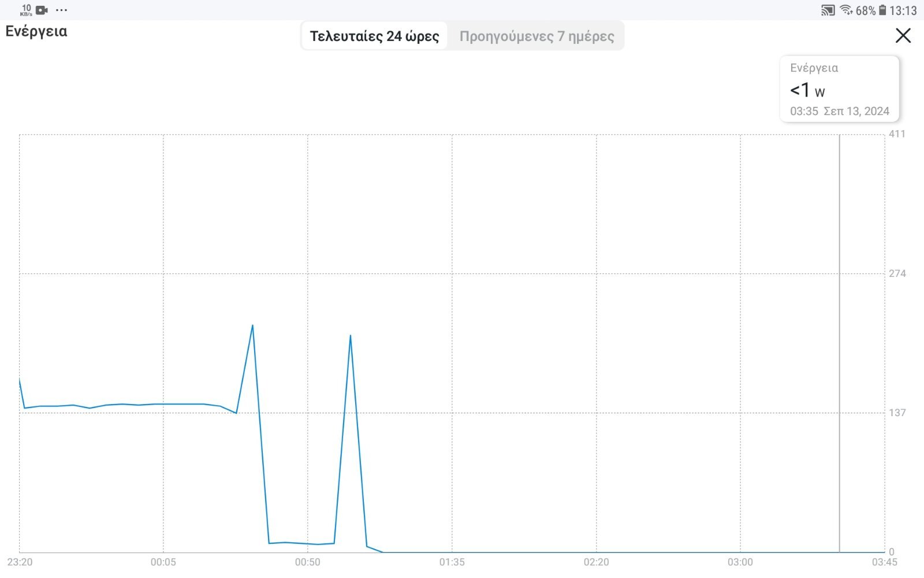Tap the Wi-Fi signal icon

(846, 10)
